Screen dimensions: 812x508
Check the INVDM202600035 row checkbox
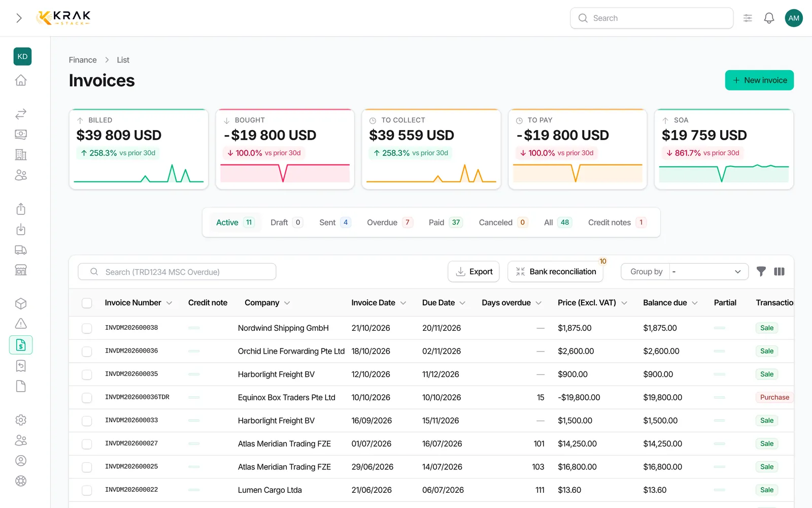pos(87,374)
